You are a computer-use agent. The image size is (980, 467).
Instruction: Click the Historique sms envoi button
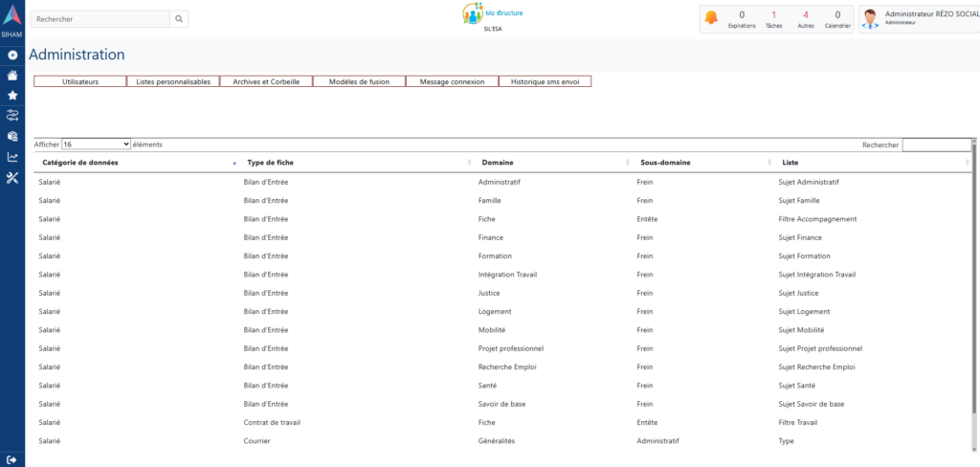[545, 82]
